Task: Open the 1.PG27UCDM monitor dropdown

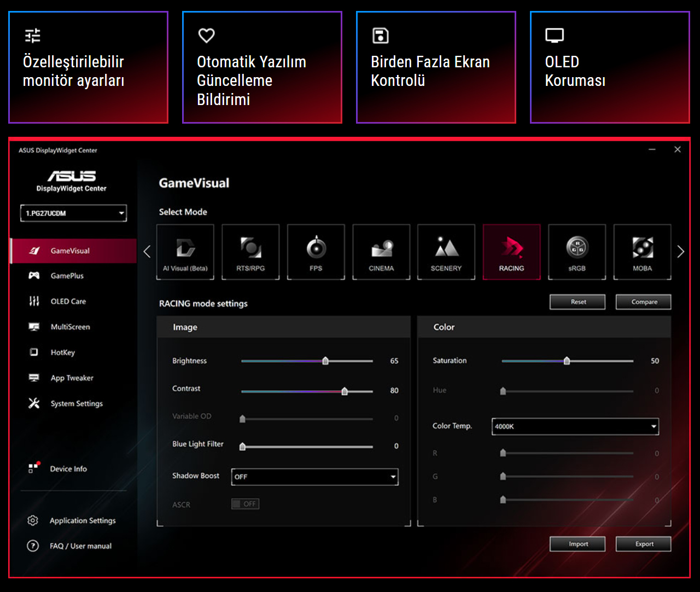Action: click(73, 213)
